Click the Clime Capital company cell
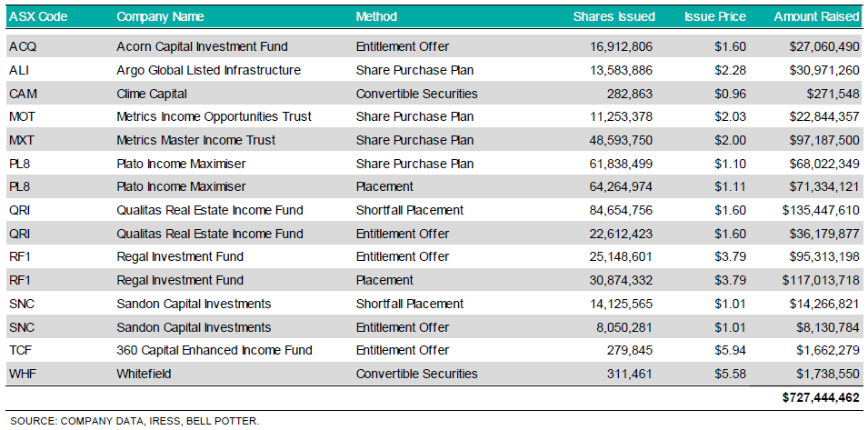This screenshot has width=868, height=430. click(x=152, y=94)
